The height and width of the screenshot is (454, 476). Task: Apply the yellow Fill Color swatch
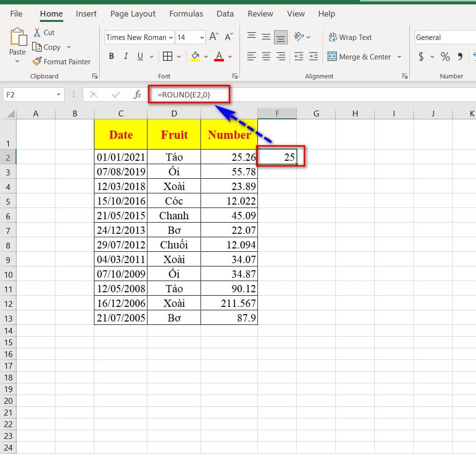pos(195,56)
